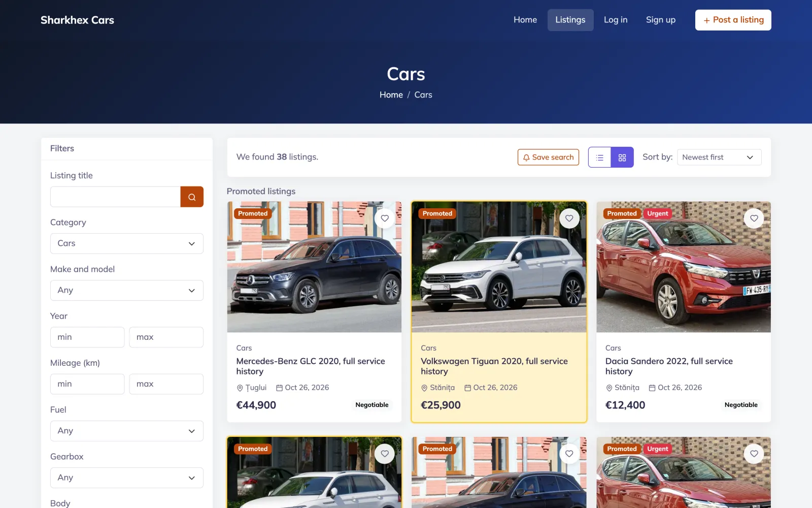Screen dimensions: 812x508
Task: Click the €25,900 price
Action: pyautogui.click(x=441, y=405)
